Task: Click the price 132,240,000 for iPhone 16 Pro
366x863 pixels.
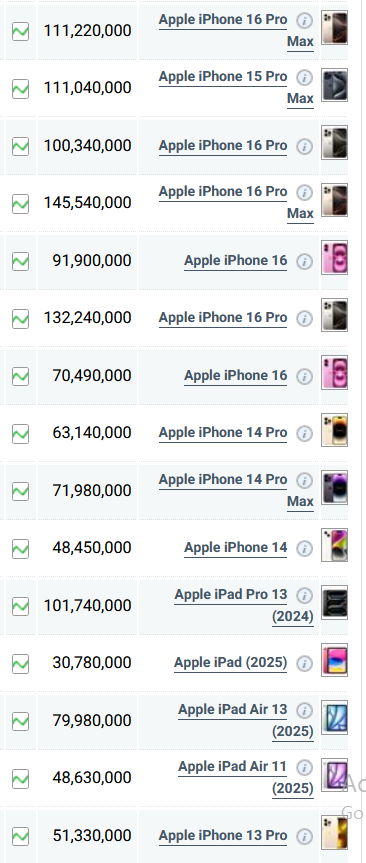Action: click(x=88, y=318)
